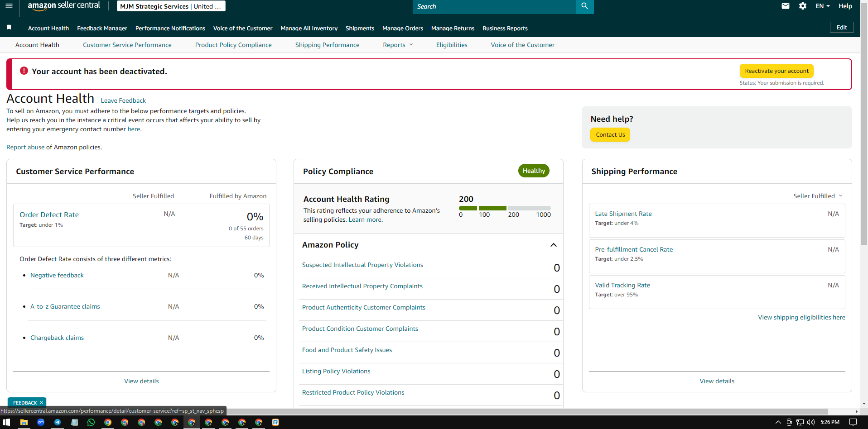Click the Leave Feedback link

tap(123, 100)
